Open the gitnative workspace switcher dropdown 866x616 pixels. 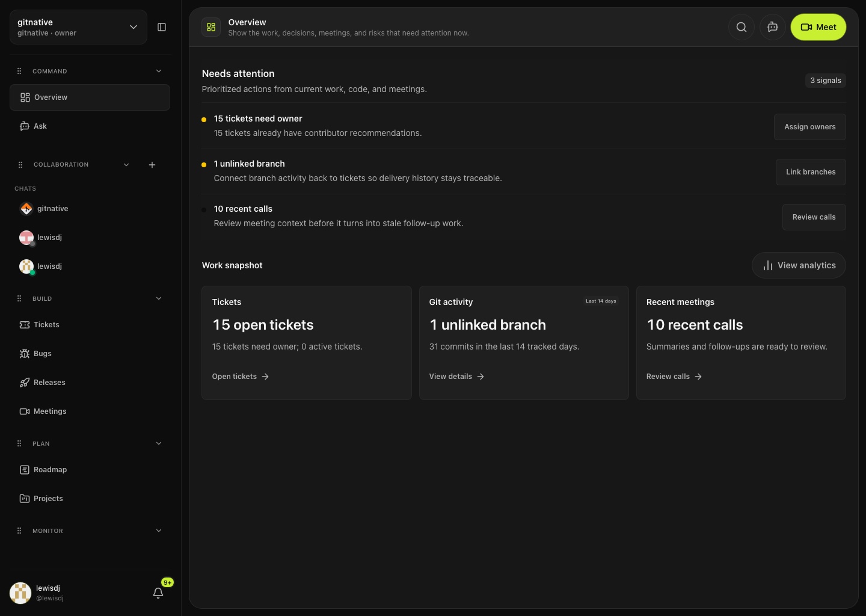pyautogui.click(x=78, y=27)
